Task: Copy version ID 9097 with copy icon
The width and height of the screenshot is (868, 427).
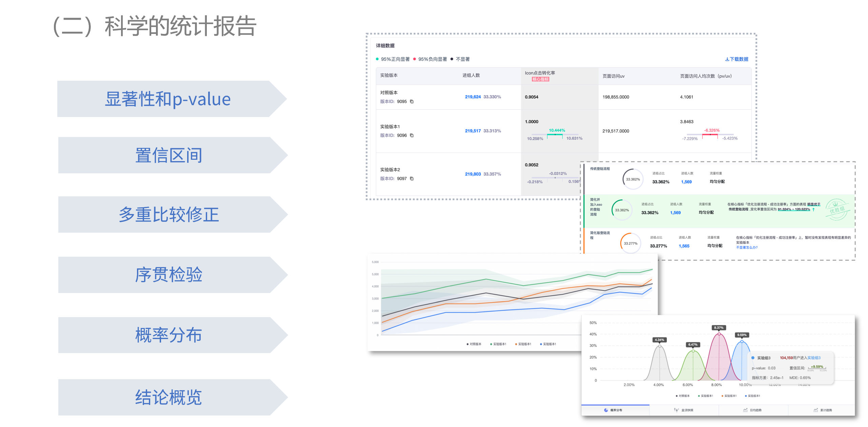Action: coord(412,178)
